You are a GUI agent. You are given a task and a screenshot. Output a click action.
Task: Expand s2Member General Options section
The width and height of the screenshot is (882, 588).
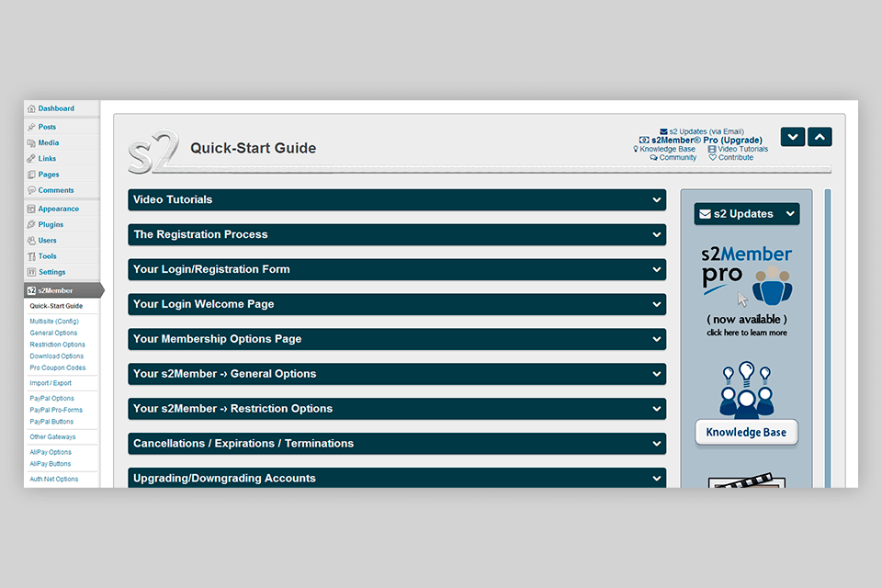click(397, 374)
